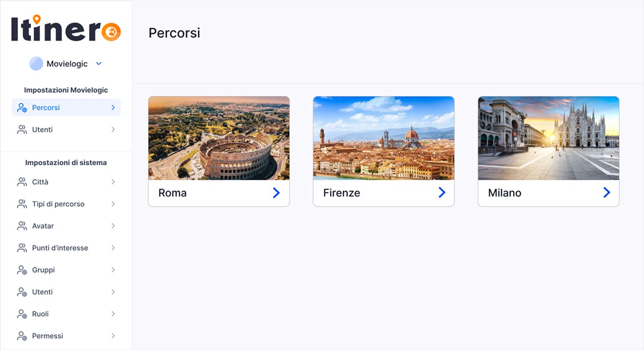
Task: Click the Utenti icon under Impostazioni Movielogic
Action: [x=21, y=129]
